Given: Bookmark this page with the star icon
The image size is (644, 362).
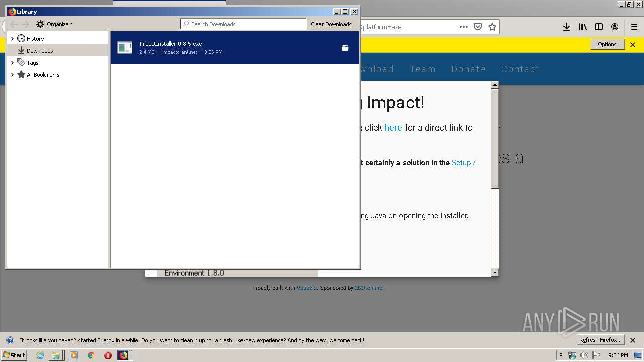Looking at the screenshot, I should [492, 27].
